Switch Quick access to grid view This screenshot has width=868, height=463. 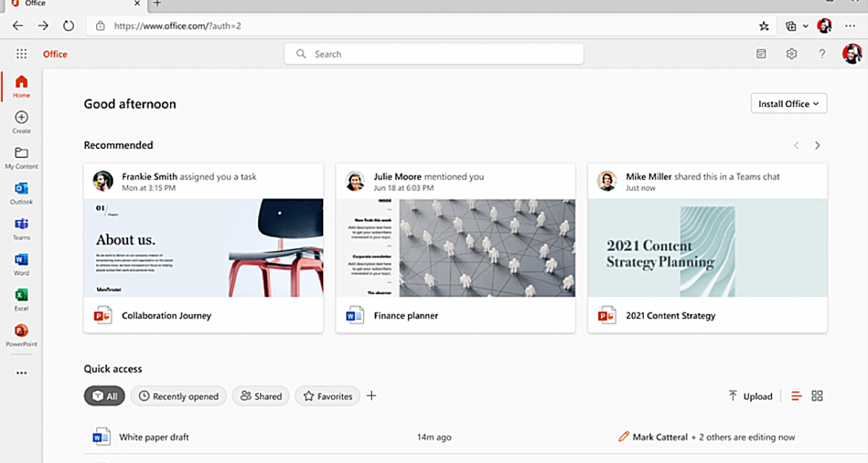coord(817,396)
